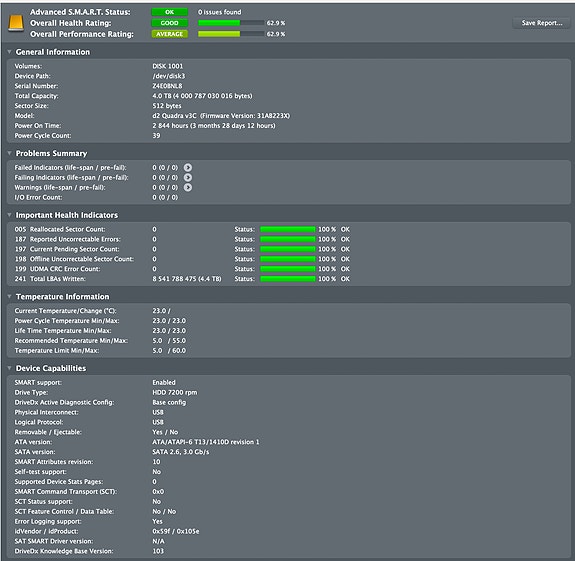Image resolution: width=575 pixels, height=561 pixels.
Task: Collapse the General Information section
Action: [9, 52]
